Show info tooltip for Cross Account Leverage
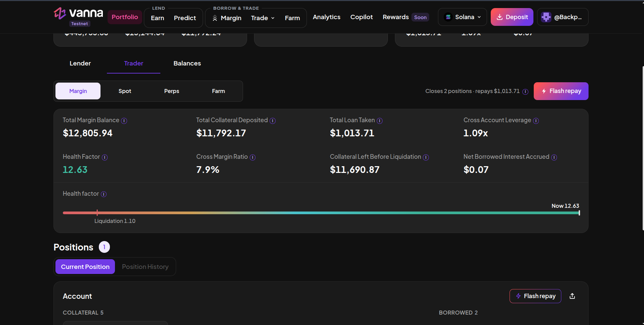The width and height of the screenshot is (644, 325). 536,121
